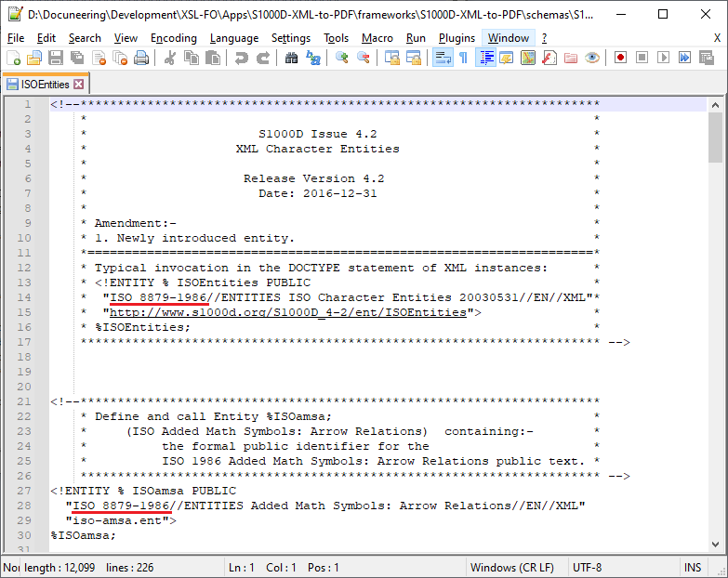The image size is (728, 578).
Task: Open the Replace dialog icon
Action: coord(313,58)
